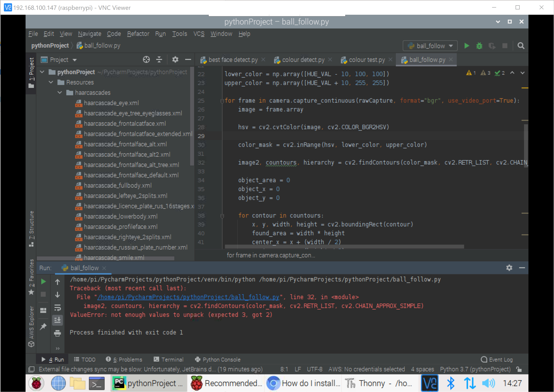Start debugging with the bug icon
Viewport: 554px width, 392px height.
[479, 46]
